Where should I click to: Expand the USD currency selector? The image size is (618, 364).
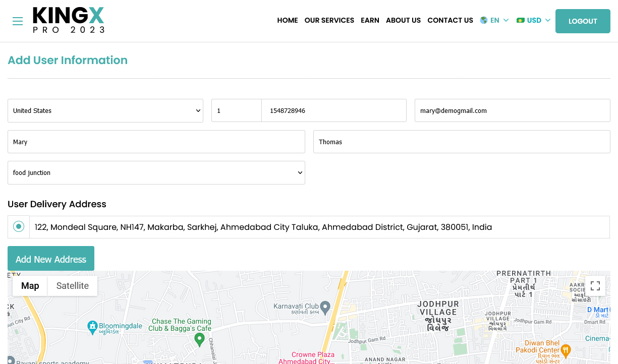point(534,21)
